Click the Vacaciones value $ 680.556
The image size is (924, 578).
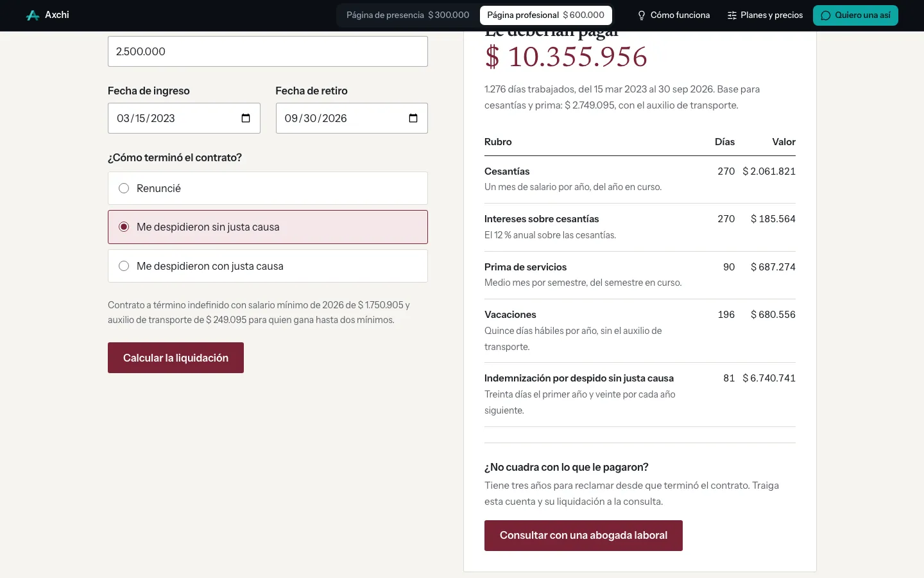point(773,315)
